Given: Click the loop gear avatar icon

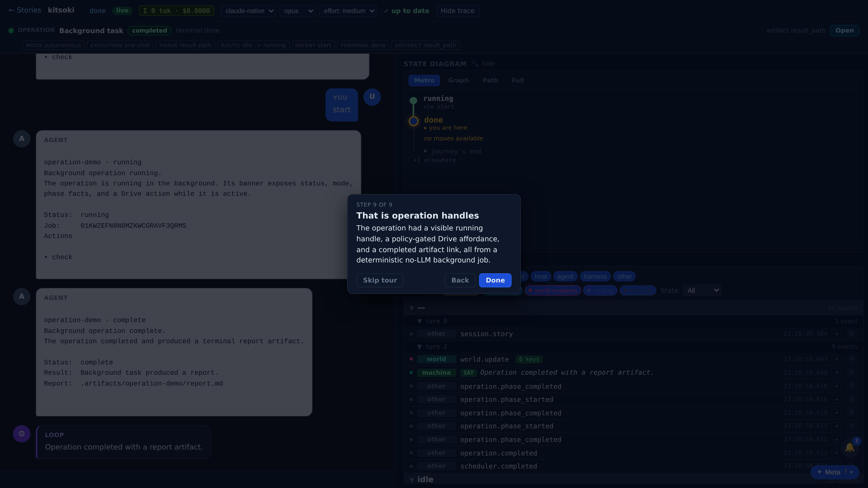Looking at the screenshot, I should [x=22, y=434].
